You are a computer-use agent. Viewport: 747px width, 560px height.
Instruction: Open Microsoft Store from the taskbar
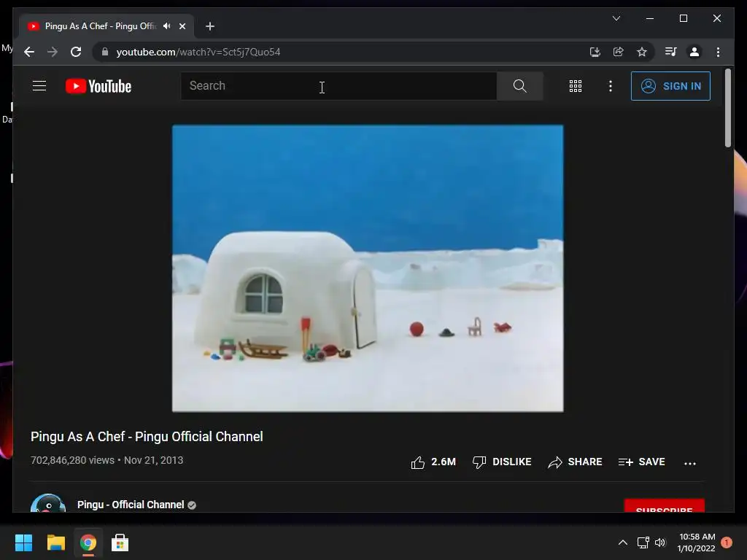120,542
